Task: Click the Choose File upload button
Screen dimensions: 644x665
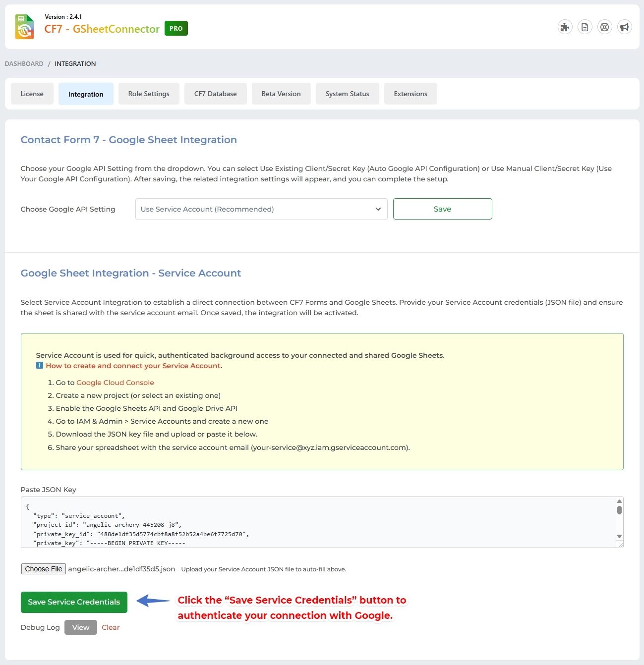Action: (x=43, y=569)
